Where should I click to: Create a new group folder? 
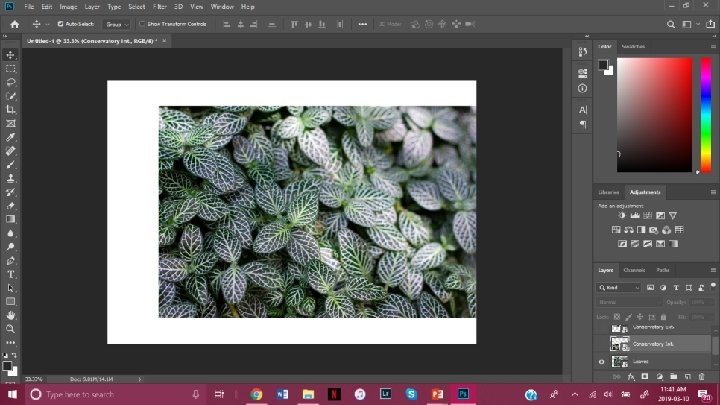point(673,377)
